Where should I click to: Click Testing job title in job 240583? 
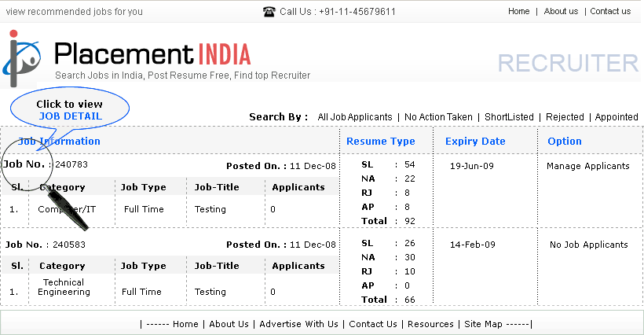(x=210, y=292)
